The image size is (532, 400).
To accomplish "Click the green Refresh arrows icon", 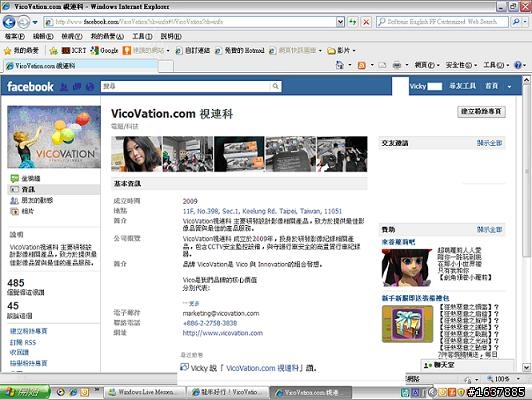I will click(353, 22).
